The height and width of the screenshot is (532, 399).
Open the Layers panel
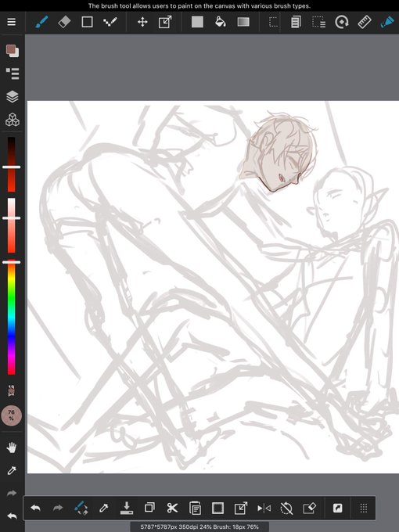coord(13,97)
